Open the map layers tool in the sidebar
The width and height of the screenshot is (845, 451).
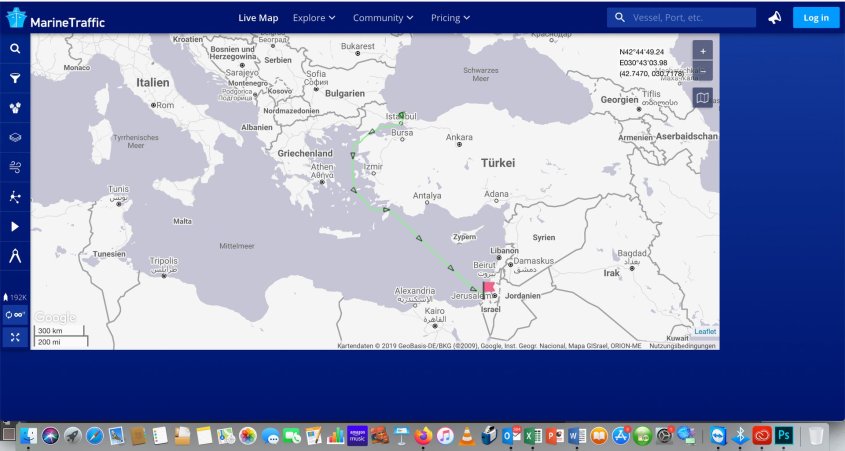[x=15, y=137]
